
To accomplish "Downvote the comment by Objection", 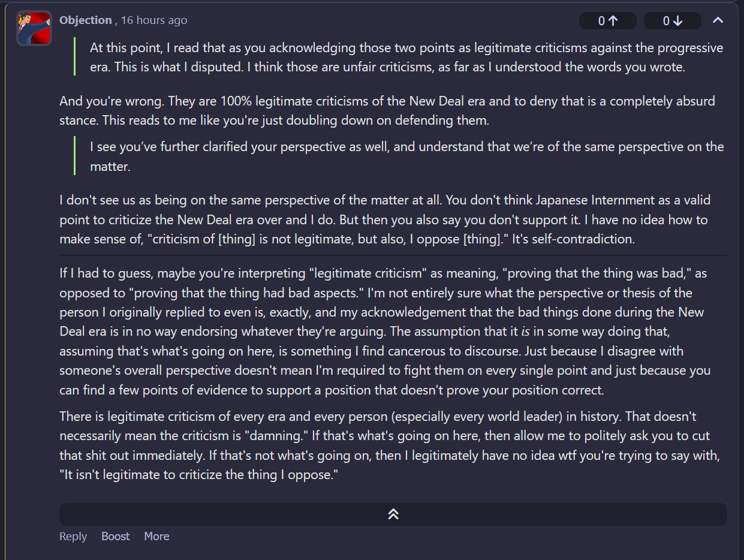I will [x=672, y=21].
